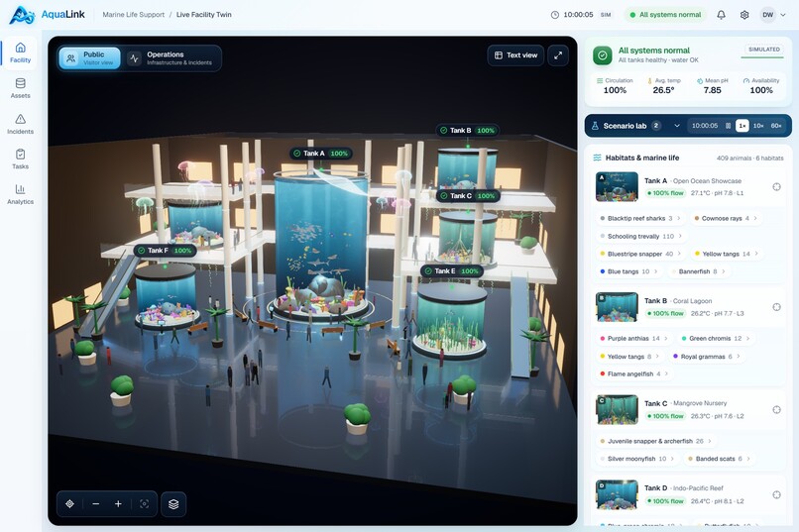Zoom out with the minus button
Viewport: 799px width, 532px height.
tap(96, 503)
